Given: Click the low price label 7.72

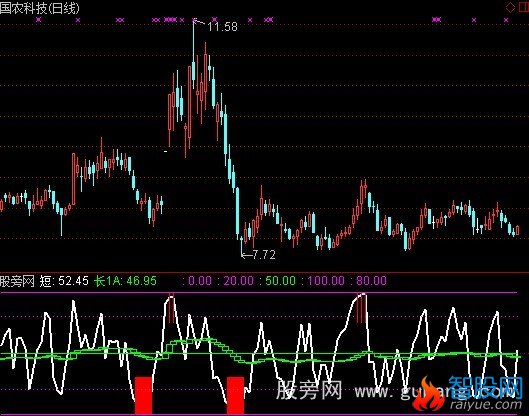Looking at the screenshot, I should (x=264, y=255).
